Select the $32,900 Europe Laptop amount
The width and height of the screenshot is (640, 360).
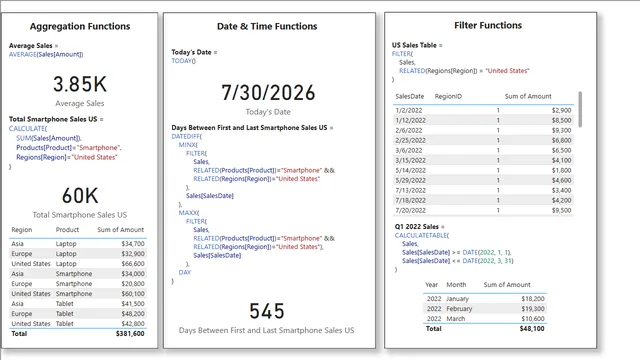(133, 253)
